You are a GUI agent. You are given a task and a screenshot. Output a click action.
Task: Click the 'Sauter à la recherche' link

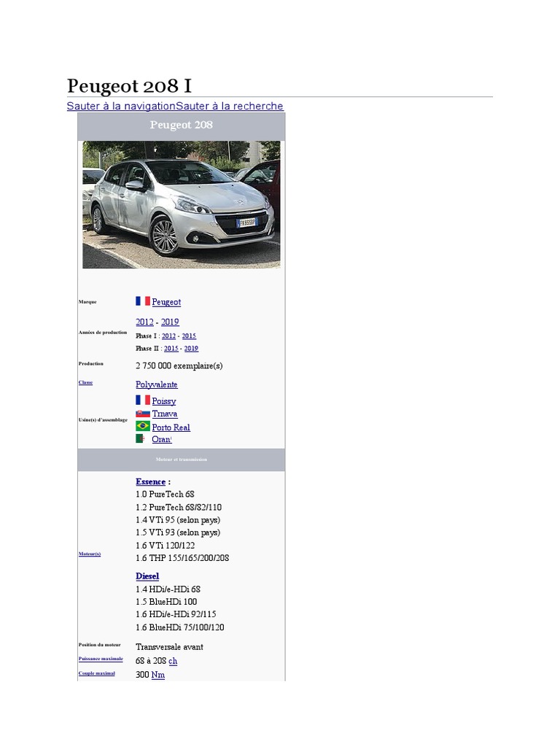tap(230, 106)
